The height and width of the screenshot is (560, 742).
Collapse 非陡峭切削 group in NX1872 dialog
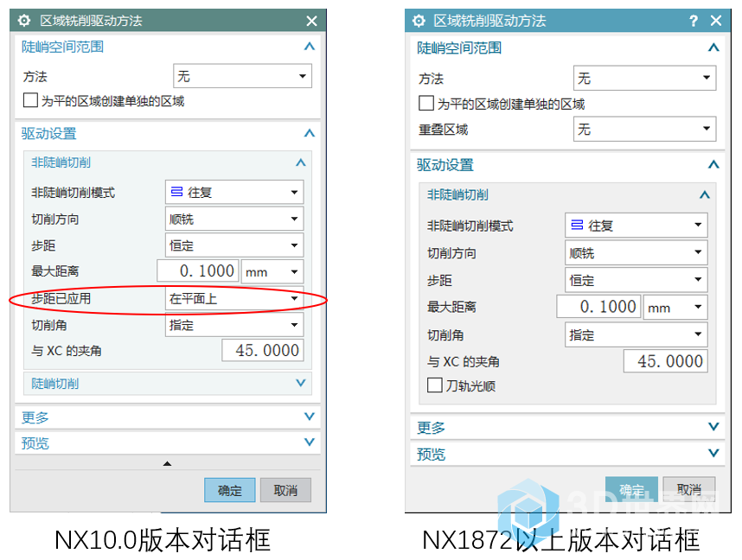click(705, 194)
